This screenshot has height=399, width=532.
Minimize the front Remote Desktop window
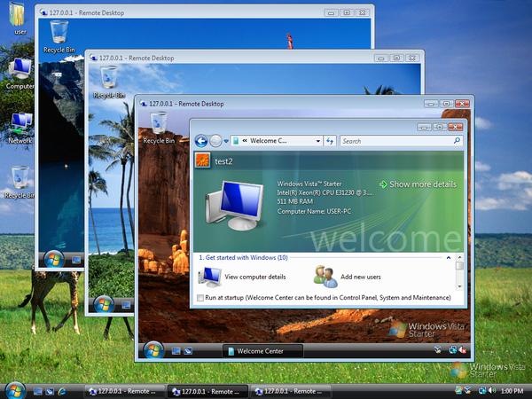click(x=431, y=104)
